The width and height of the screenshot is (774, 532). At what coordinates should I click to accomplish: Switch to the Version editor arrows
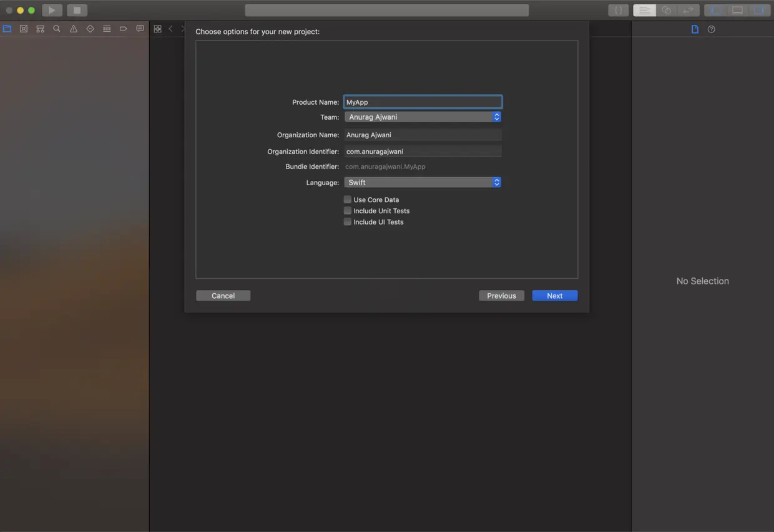click(688, 10)
